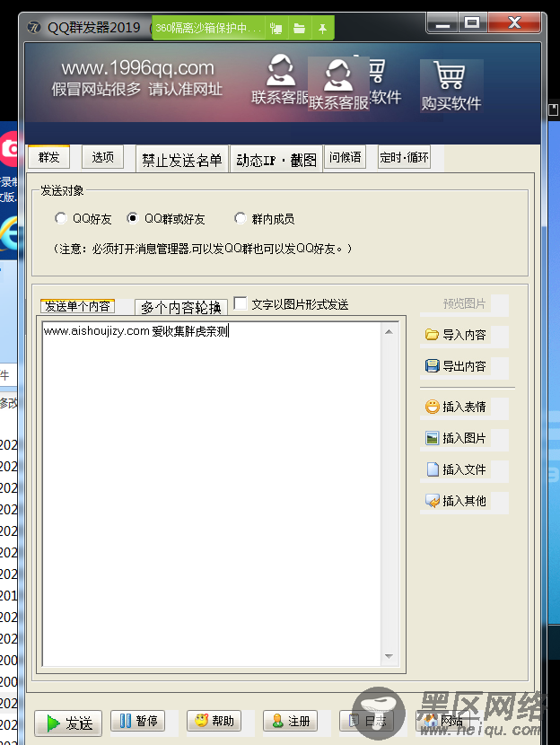Switch to the 选项 tab

(x=102, y=157)
